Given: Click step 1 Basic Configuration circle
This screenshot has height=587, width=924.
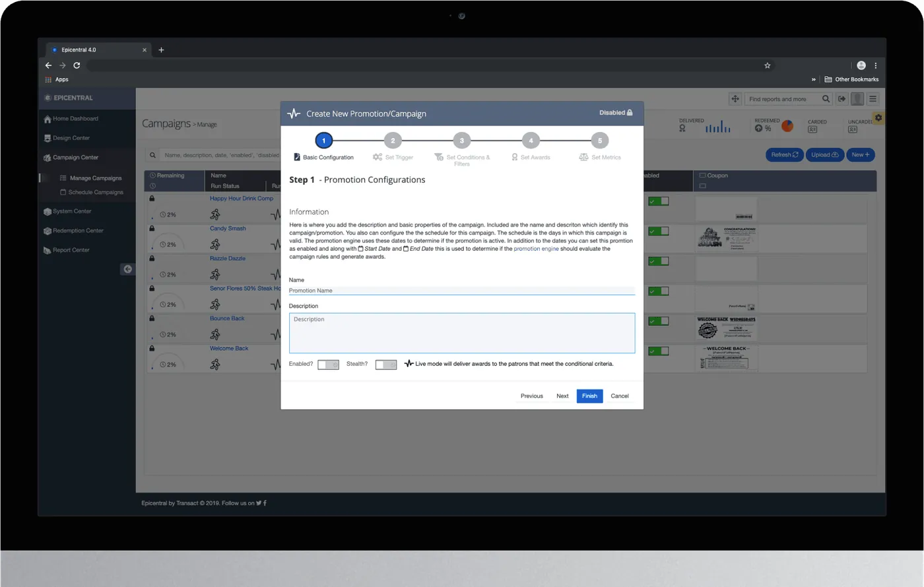Looking at the screenshot, I should 324,141.
